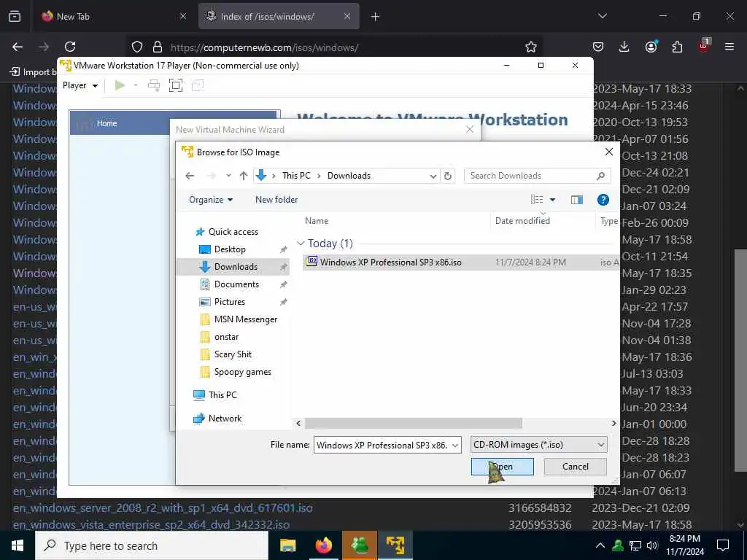The image size is (747, 560).
Task: Select This PC in the navigation pane
Action: click(222, 394)
